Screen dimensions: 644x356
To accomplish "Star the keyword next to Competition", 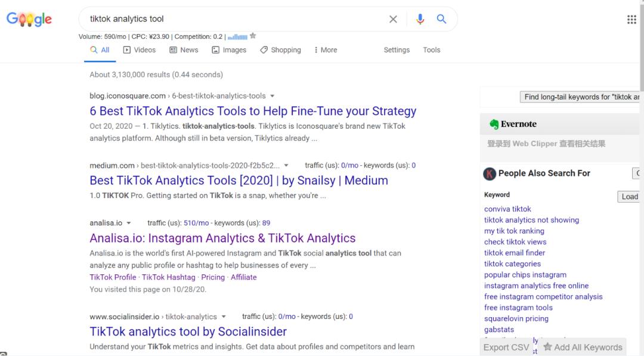I will [253, 36].
